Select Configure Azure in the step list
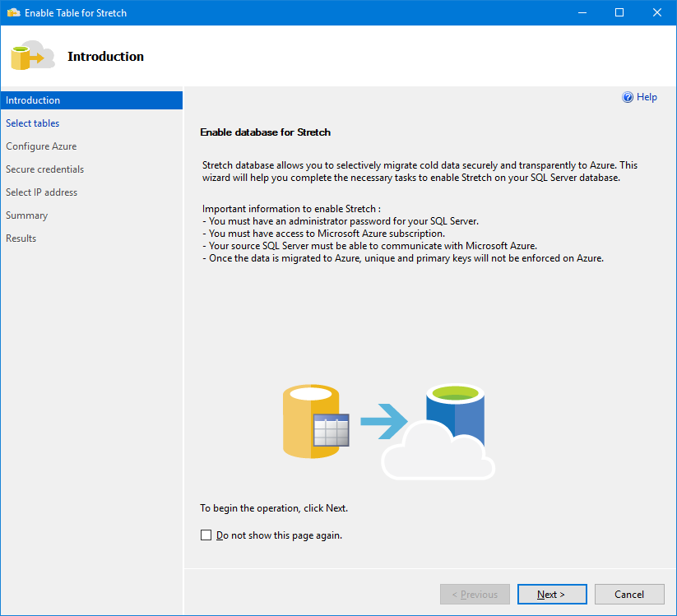The width and height of the screenshot is (677, 616). point(41,146)
